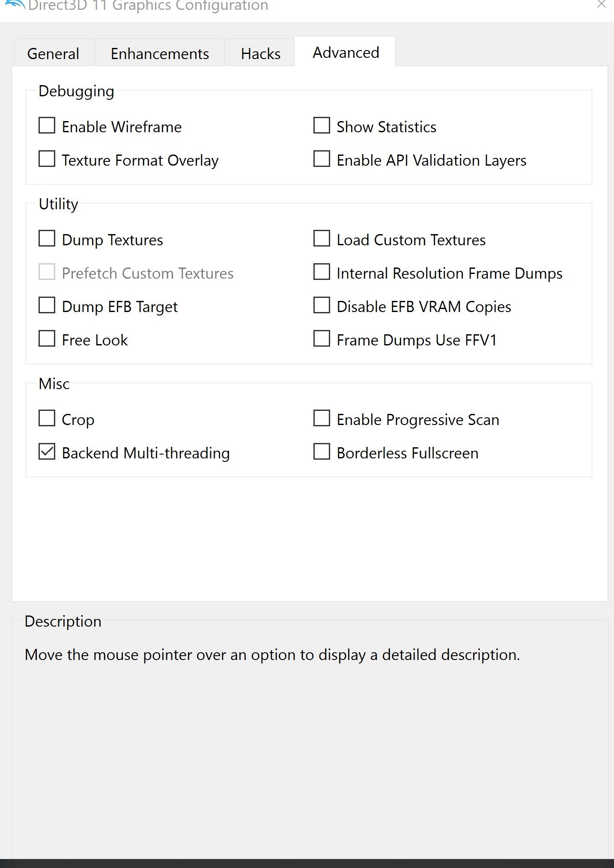Viewport: 614px width, 868px height.
Task: Switch to the General tab
Action: (53, 54)
